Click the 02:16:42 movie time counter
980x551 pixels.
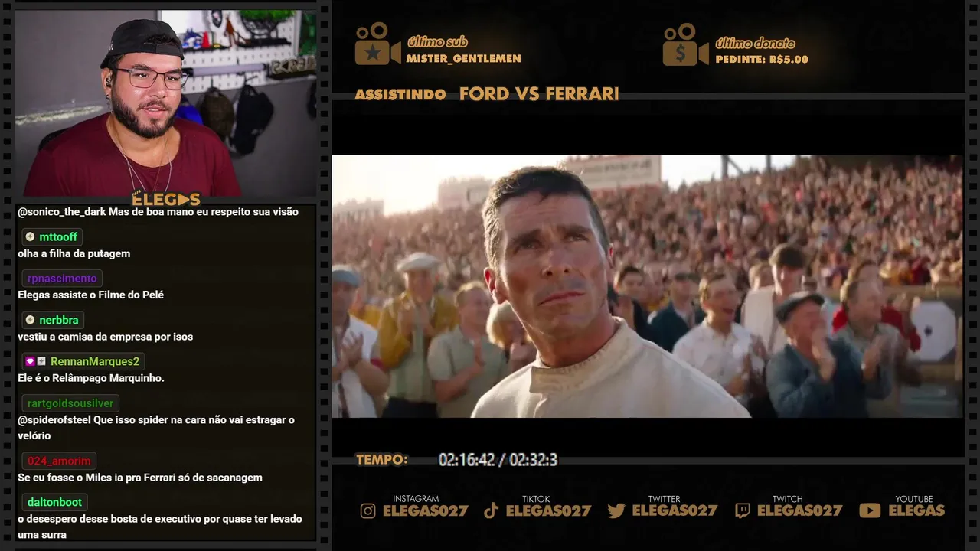point(465,460)
